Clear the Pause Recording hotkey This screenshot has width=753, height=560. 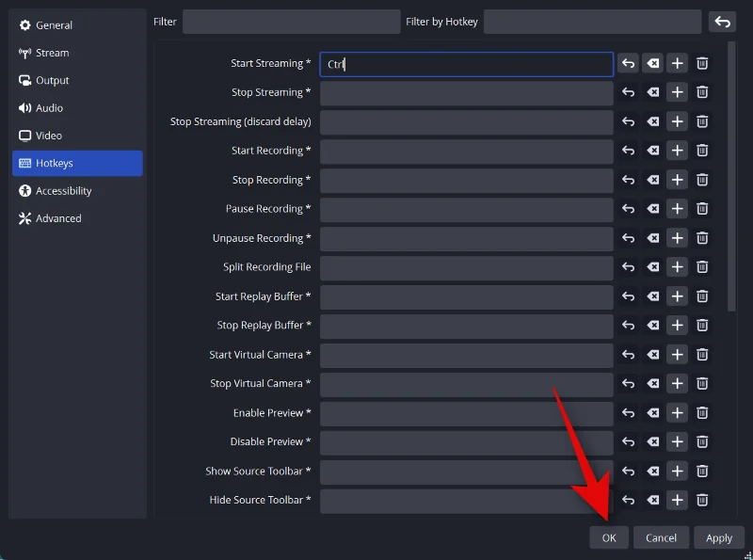652,209
